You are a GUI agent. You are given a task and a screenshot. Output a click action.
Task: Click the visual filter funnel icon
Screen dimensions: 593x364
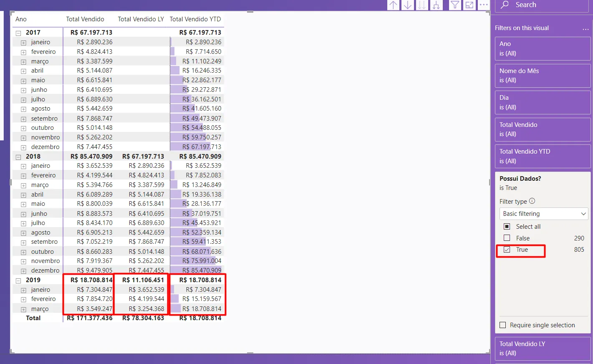[455, 5]
